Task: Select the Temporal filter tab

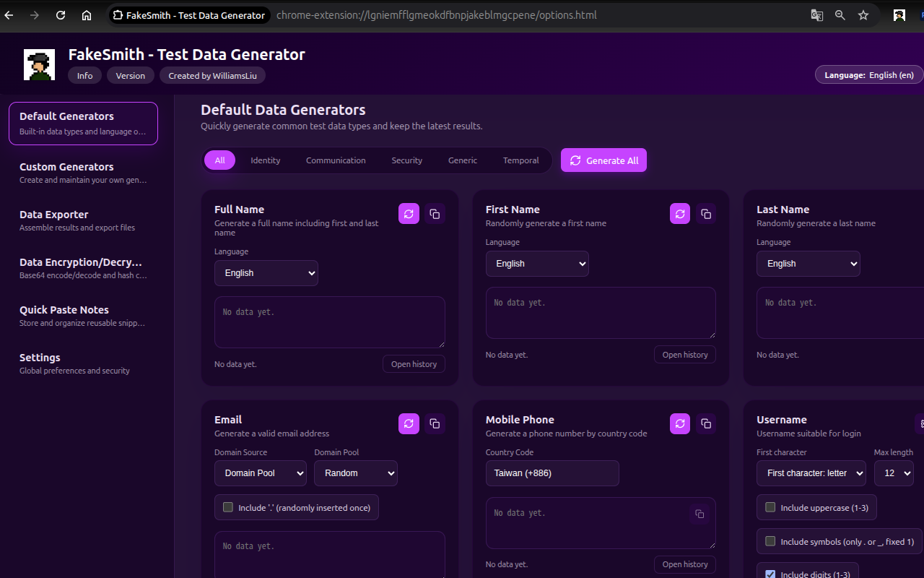Action: click(x=521, y=160)
